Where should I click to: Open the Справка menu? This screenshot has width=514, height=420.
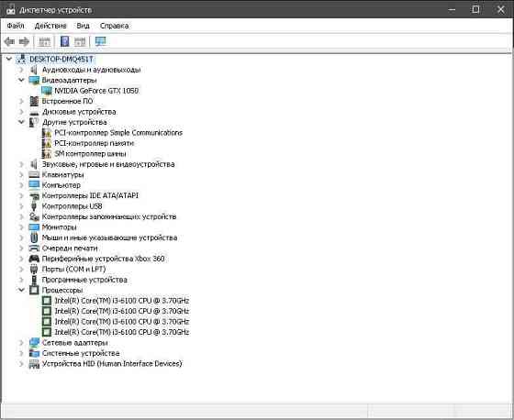point(114,26)
